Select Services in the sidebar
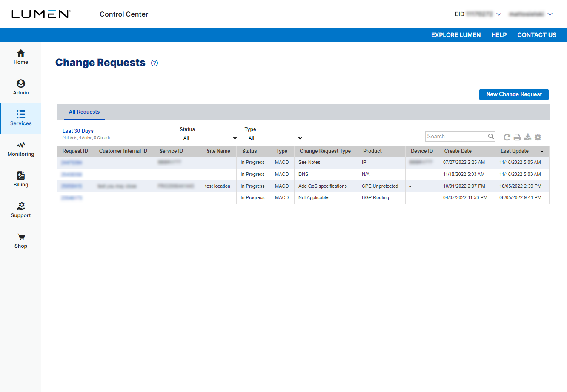567x392 pixels. (x=20, y=118)
